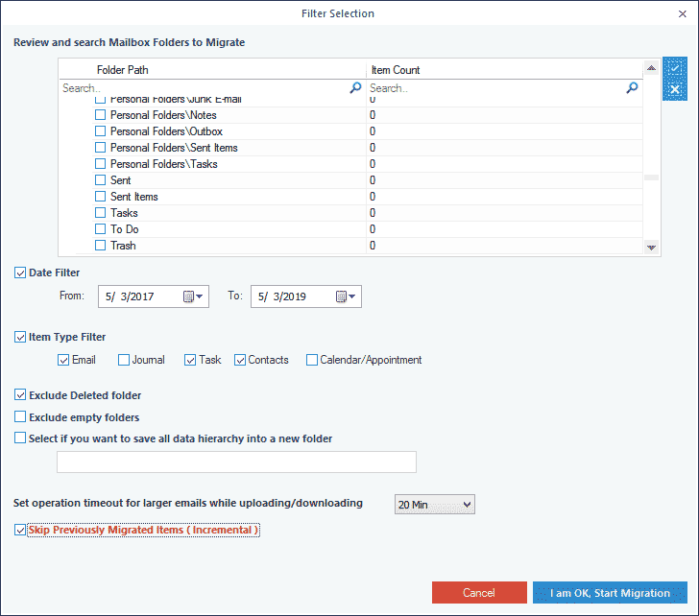This screenshot has width=699, height=616.
Task: Click the Item Count column header
Action: pyautogui.click(x=396, y=70)
